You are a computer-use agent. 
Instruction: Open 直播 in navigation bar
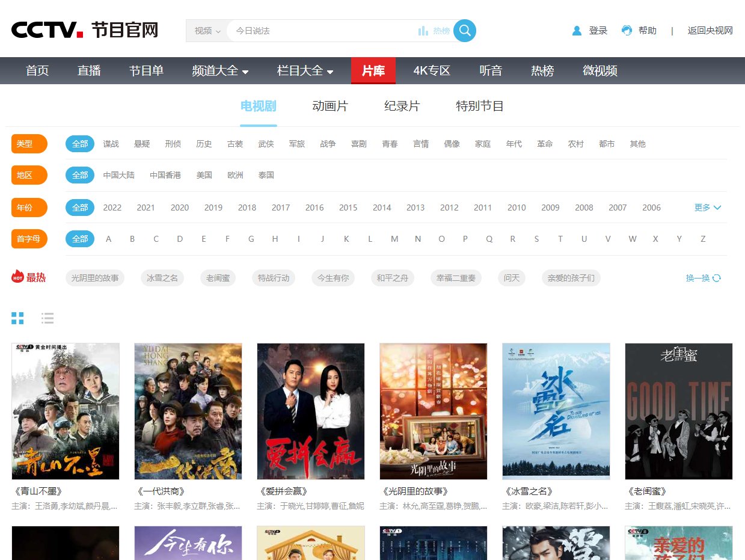click(x=89, y=71)
